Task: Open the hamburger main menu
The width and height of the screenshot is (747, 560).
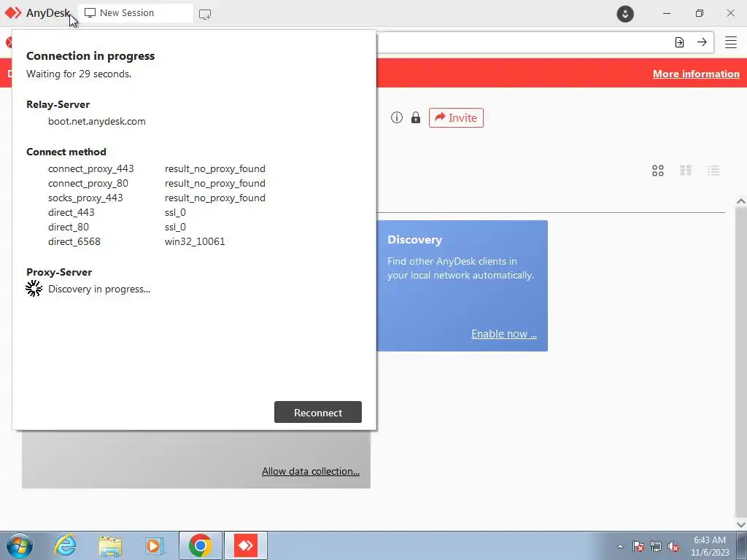Action: point(731,42)
